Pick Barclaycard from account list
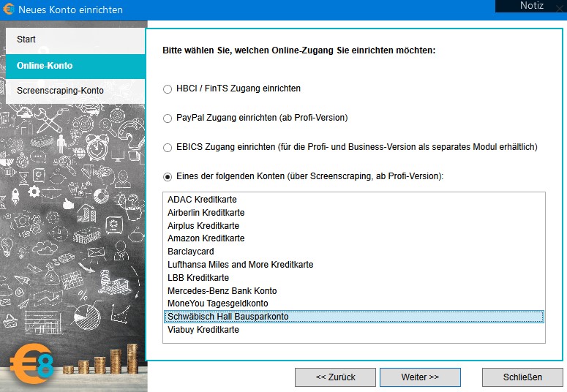 tap(353, 252)
